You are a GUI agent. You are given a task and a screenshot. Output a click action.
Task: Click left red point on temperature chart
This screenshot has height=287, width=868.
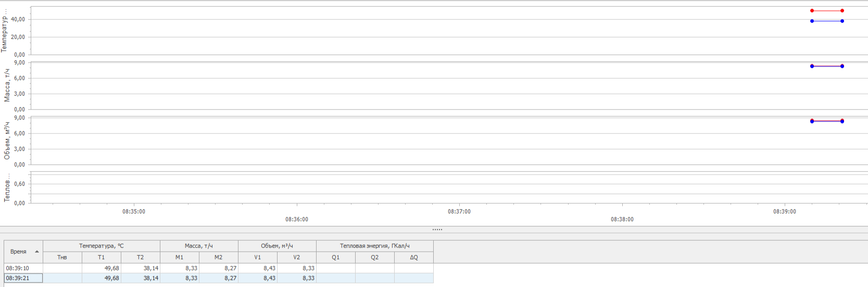tap(812, 10)
